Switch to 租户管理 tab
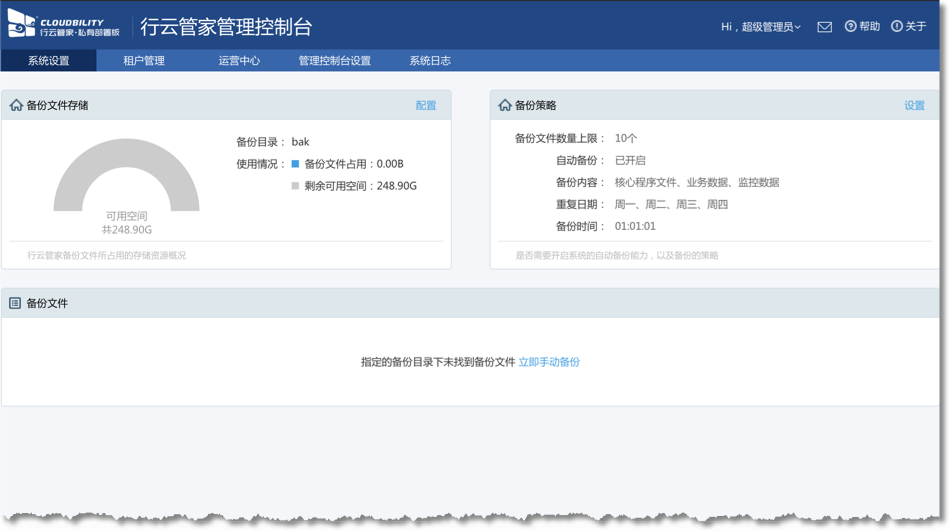The height and width of the screenshot is (532, 950). (144, 61)
